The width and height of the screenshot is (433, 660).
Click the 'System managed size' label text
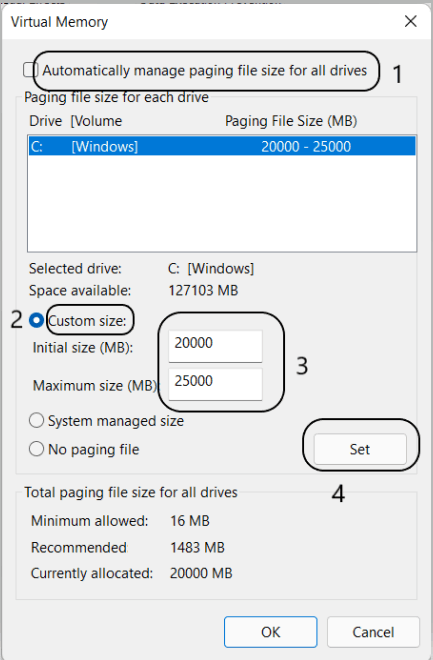pyautogui.click(x=116, y=421)
